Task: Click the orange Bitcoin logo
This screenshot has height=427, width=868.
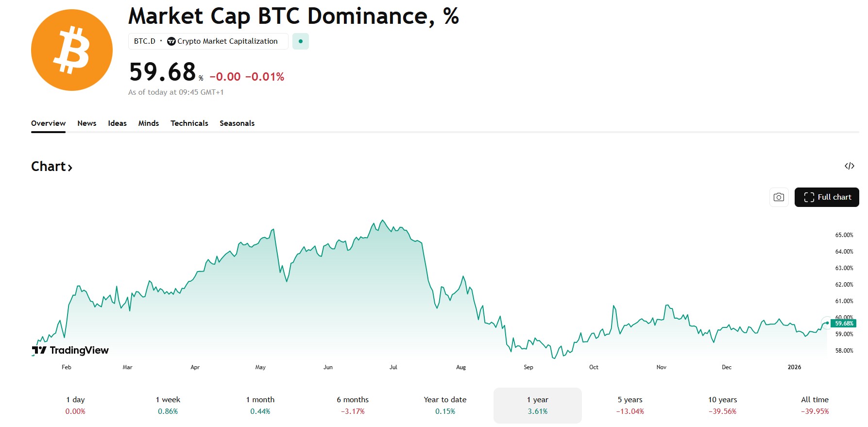Action: (x=72, y=50)
